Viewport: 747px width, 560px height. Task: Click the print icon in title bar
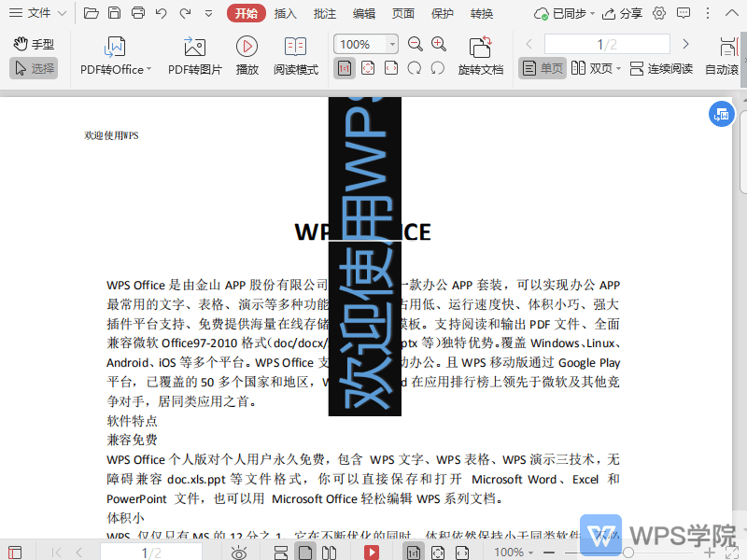pyautogui.click(x=138, y=13)
